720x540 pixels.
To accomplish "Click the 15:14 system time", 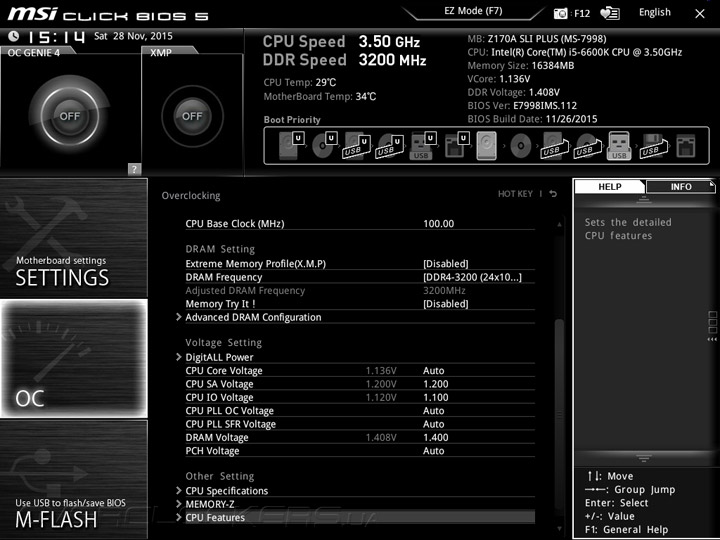I will (x=56, y=37).
